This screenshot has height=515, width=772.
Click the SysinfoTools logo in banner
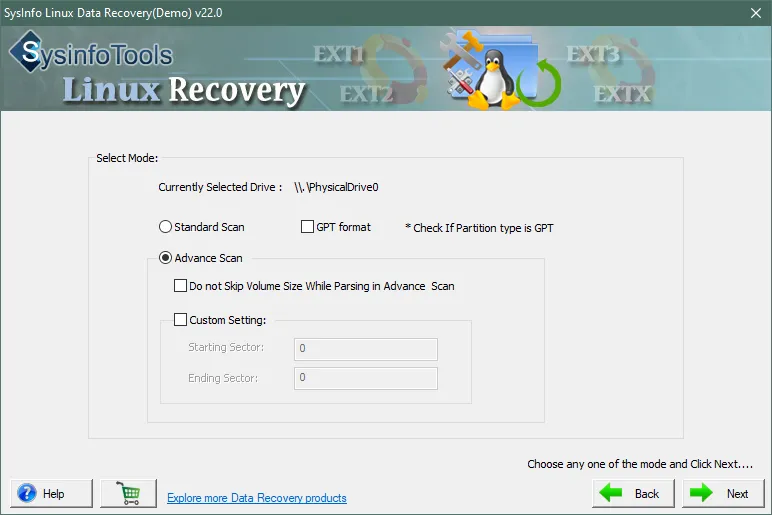(x=91, y=52)
